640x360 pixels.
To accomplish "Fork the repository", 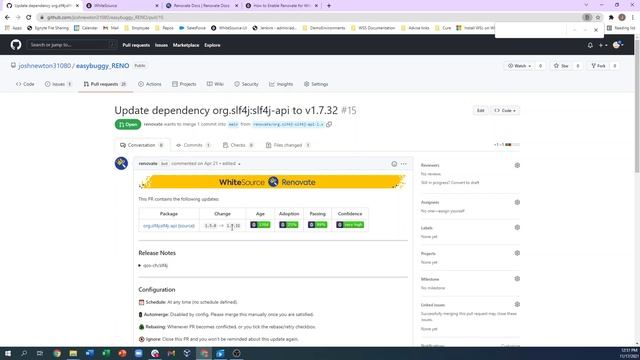I will coord(598,66).
